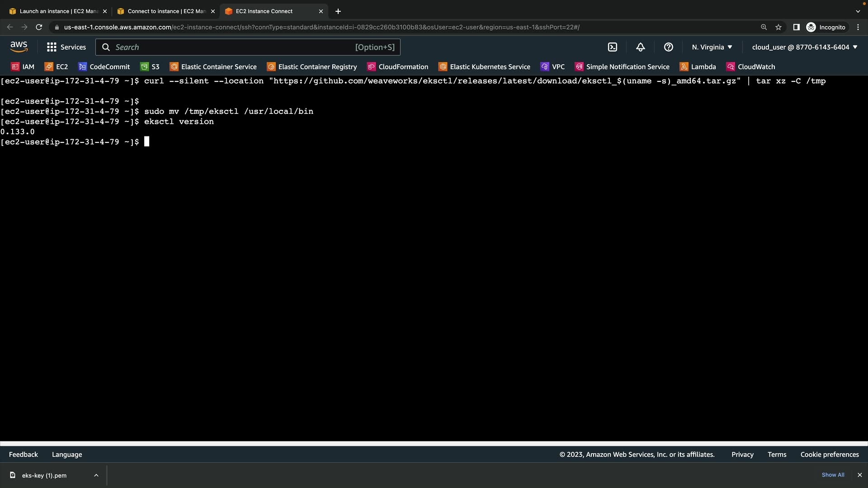This screenshot has height=488, width=868.
Task: Bookmark this page with star icon
Action: [778, 27]
